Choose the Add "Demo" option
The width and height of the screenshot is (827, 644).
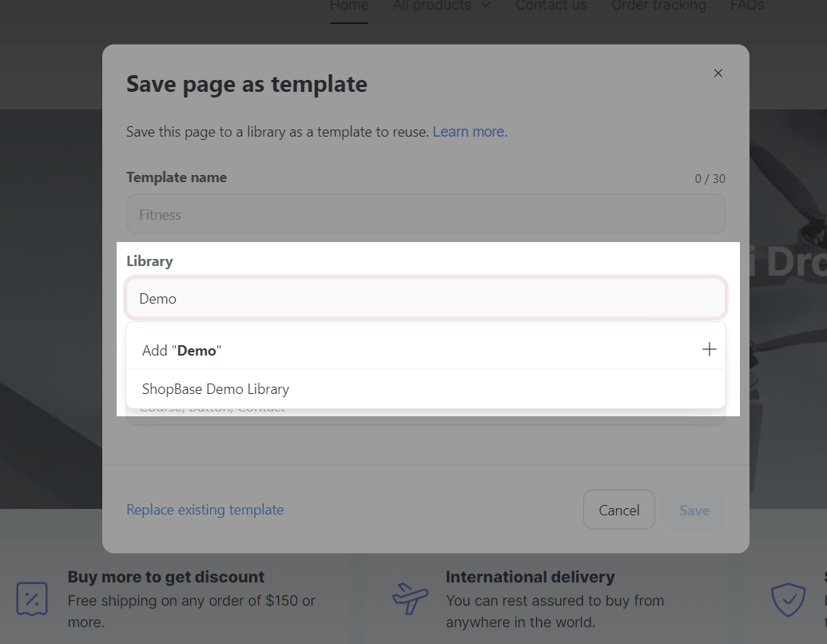(182, 350)
